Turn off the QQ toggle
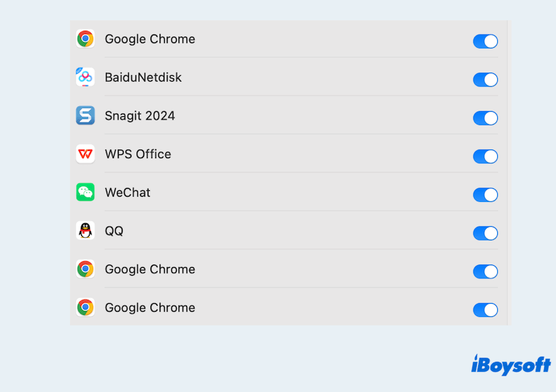The height and width of the screenshot is (392, 556). (485, 233)
